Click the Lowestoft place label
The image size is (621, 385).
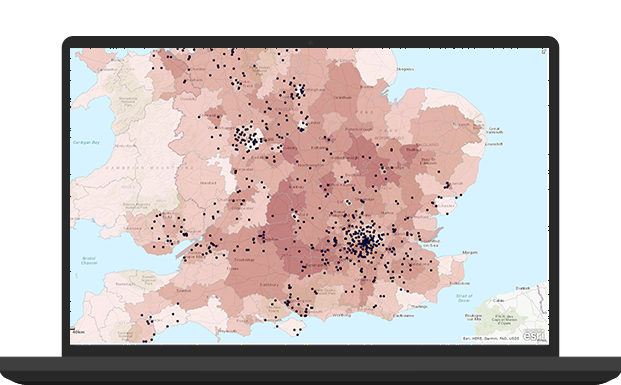494,144
